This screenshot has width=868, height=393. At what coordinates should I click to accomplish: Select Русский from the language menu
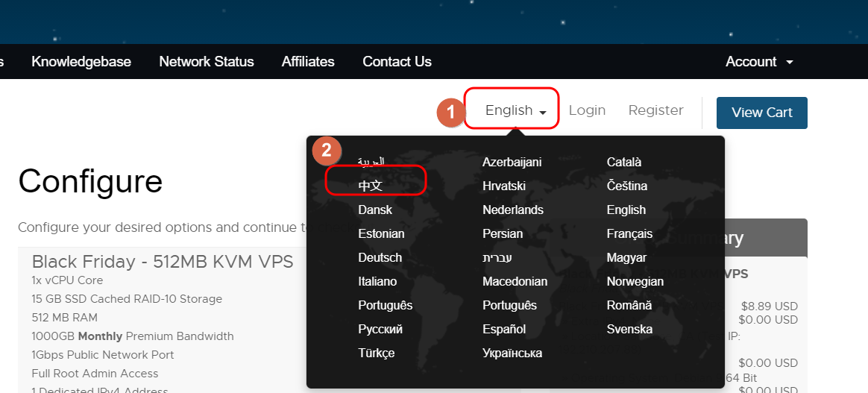tap(380, 329)
